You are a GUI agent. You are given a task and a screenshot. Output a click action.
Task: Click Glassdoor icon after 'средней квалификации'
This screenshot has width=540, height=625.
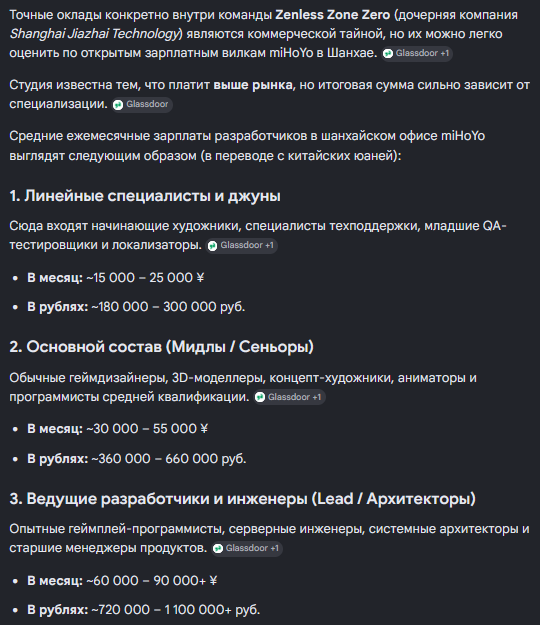click(x=260, y=397)
